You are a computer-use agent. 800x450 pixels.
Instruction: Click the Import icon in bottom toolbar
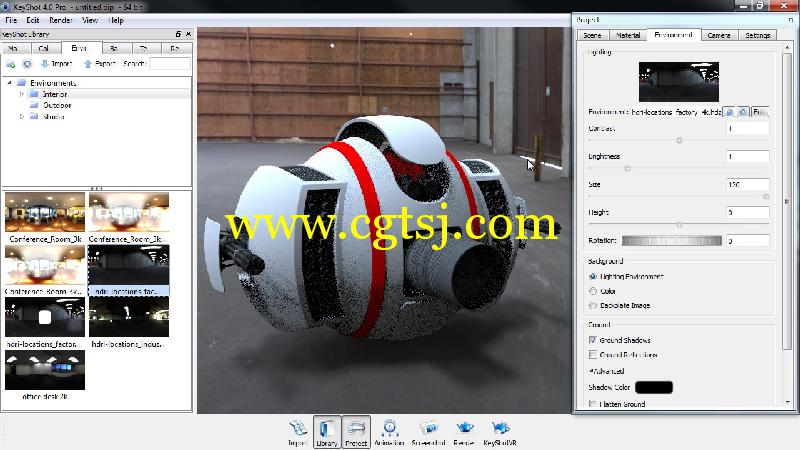pos(298,433)
